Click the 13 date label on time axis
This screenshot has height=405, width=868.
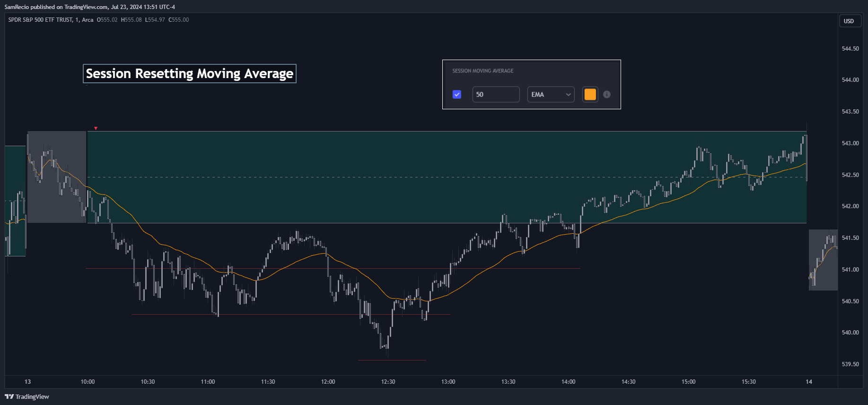click(x=27, y=382)
